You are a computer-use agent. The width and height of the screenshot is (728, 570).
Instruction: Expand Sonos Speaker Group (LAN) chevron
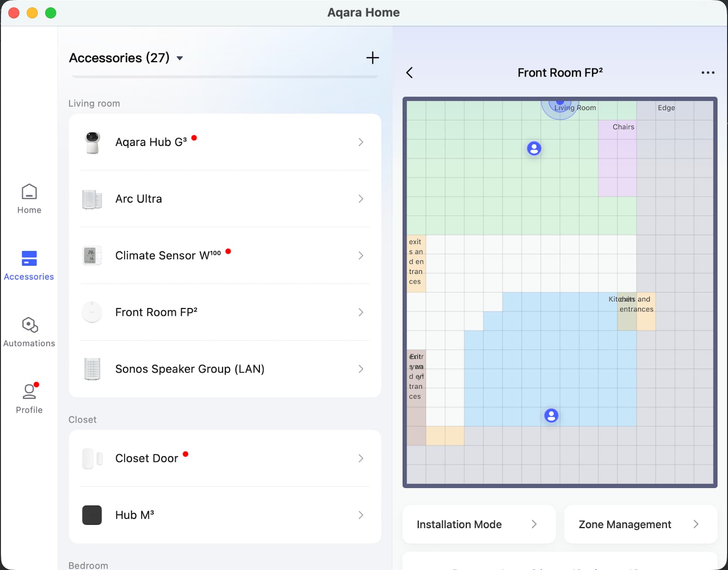pyautogui.click(x=361, y=369)
